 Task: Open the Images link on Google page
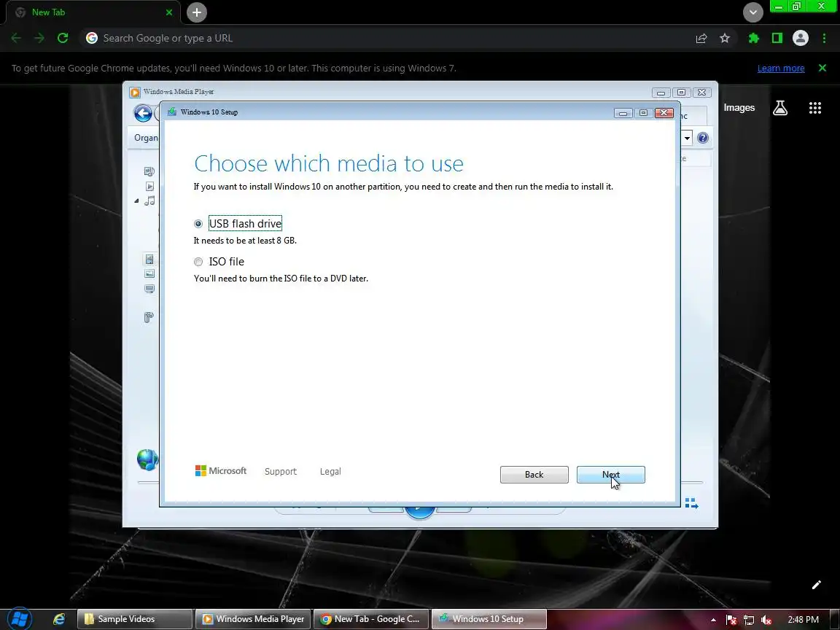[739, 108]
